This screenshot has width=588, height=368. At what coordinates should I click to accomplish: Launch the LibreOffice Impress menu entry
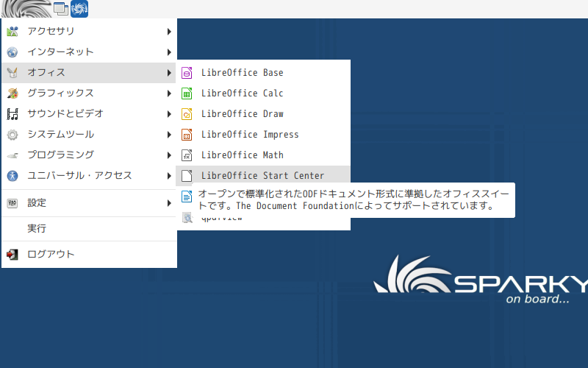point(263,135)
